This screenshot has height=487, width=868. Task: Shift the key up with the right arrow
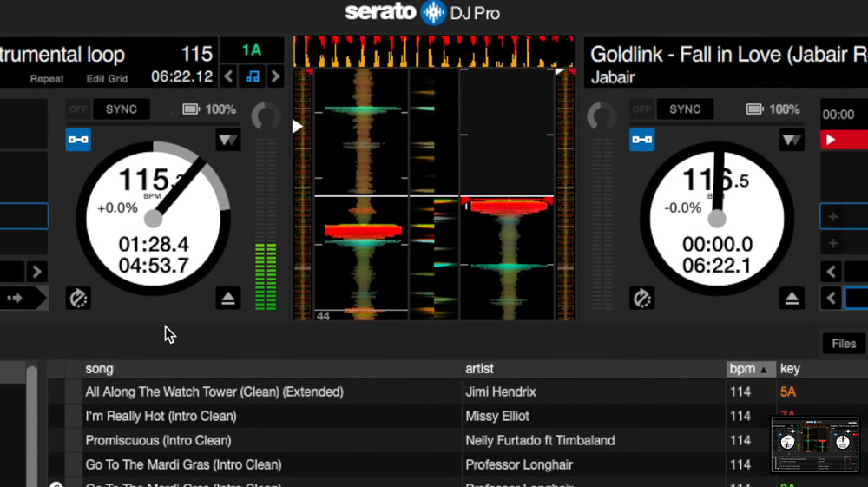pyautogui.click(x=275, y=76)
